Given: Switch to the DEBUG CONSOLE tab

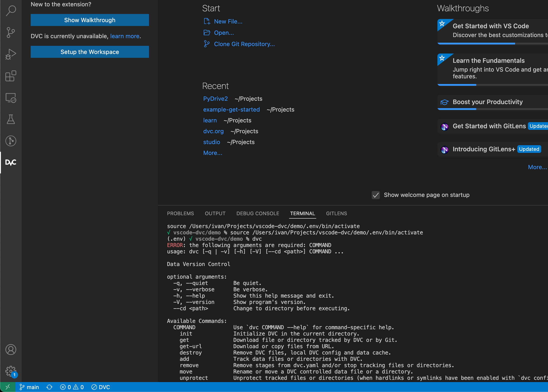Looking at the screenshot, I should point(258,213).
